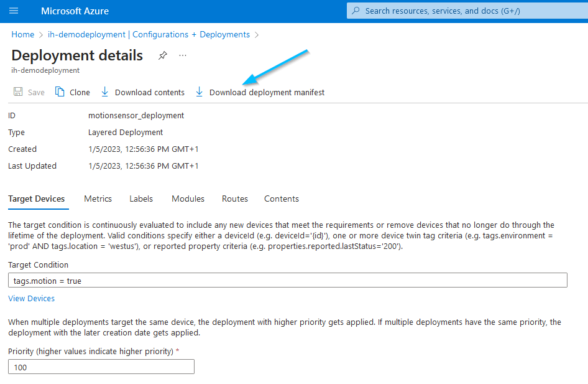Switch to the Labels tab
Image resolution: width=588 pixels, height=384 pixels.
pyautogui.click(x=141, y=199)
